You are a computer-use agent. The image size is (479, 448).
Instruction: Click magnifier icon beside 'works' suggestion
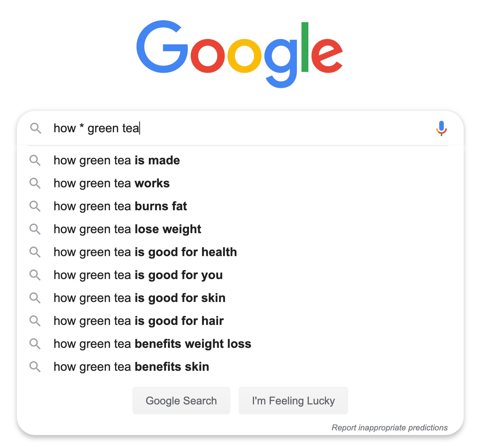35,183
